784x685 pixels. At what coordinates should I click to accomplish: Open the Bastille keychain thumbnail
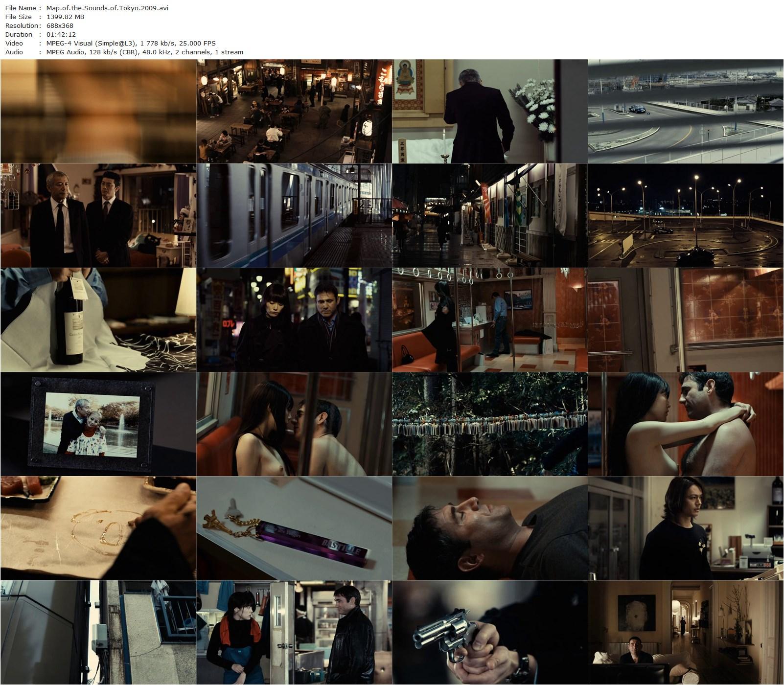294,528
